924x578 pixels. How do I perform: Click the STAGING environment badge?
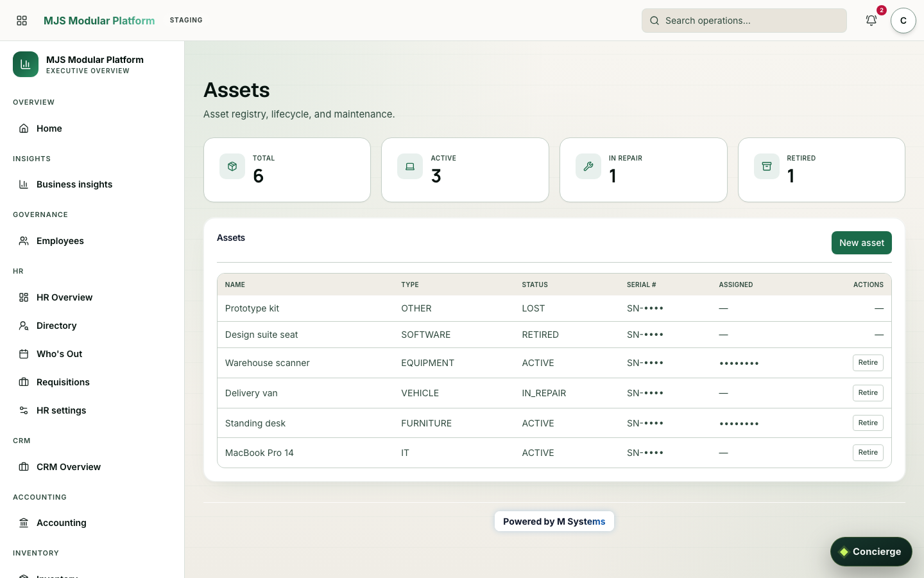186,21
